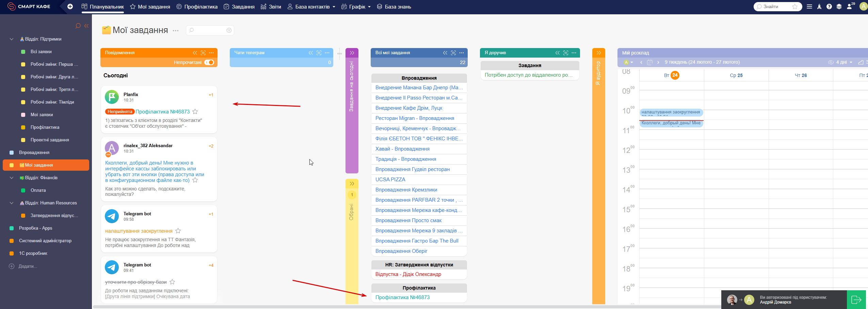Open the user notifications icon showing 29
Viewport: 868px width, 309px height.
[x=850, y=6]
